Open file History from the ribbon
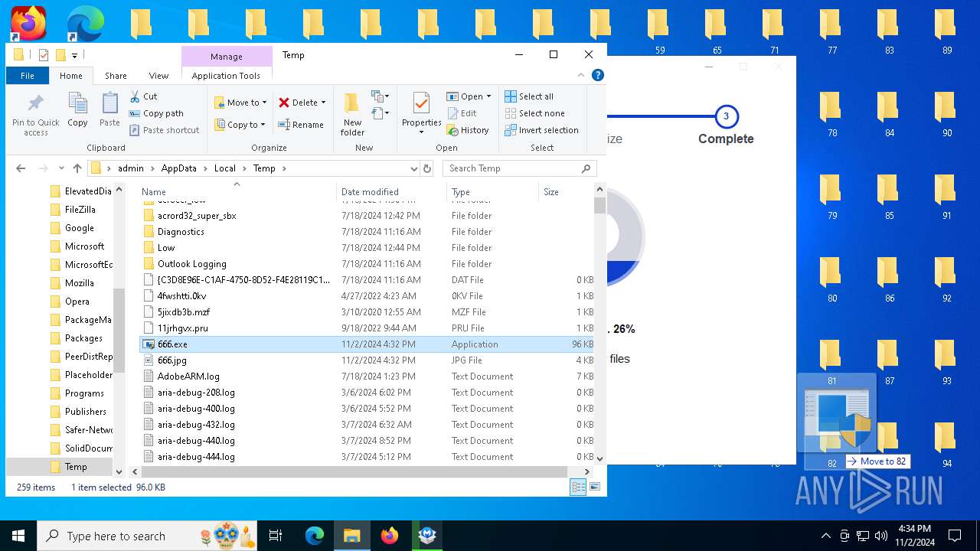 (x=468, y=130)
